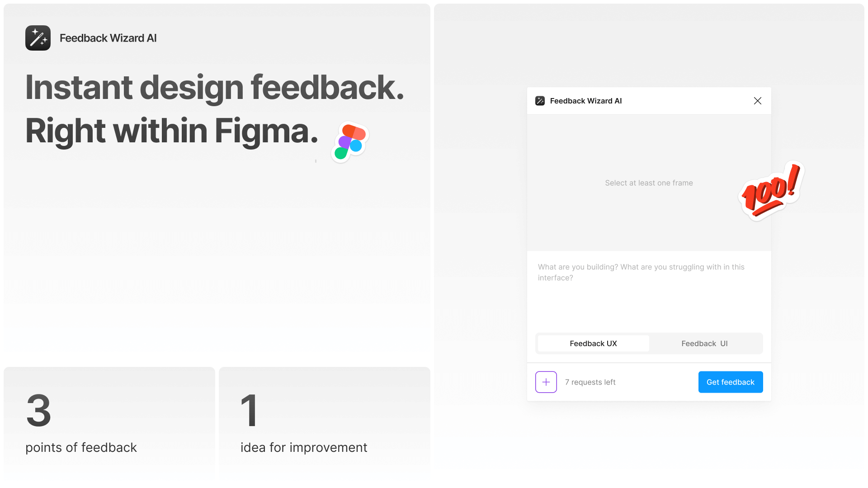Expand options with the plus control
This screenshot has width=868, height=488.
click(x=546, y=382)
